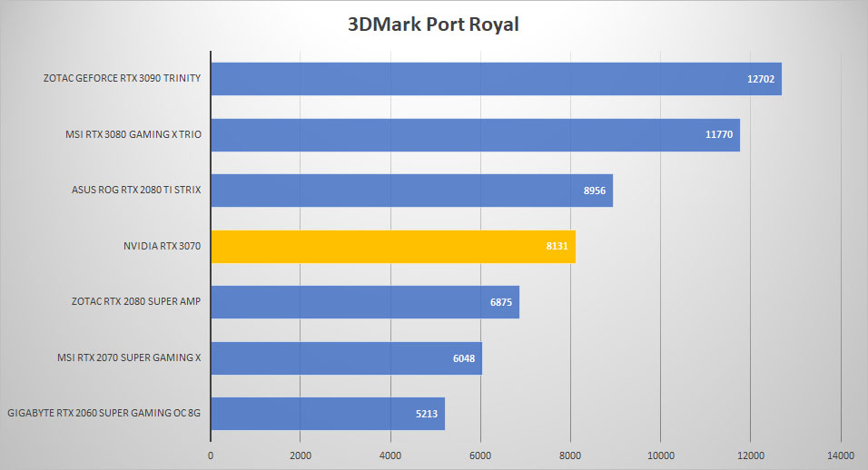Image resolution: width=868 pixels, height=470 pixels.
Task: Click the 6048 data value
Action: 464,358
